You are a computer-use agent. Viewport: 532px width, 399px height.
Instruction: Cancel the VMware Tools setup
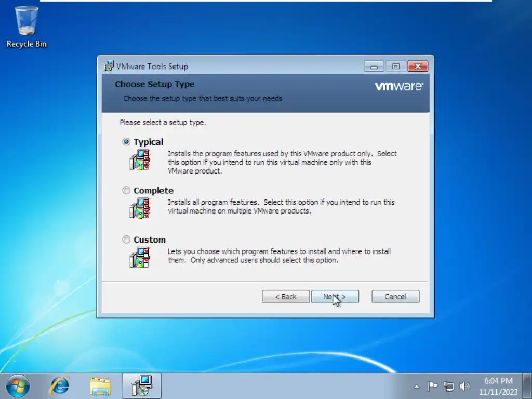tap(395, 297)
